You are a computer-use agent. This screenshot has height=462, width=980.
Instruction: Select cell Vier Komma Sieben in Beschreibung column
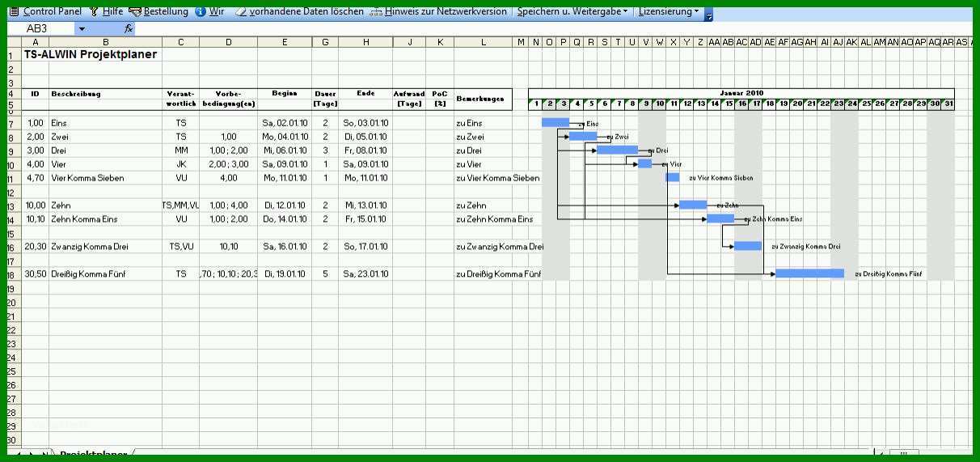(105, 178)
